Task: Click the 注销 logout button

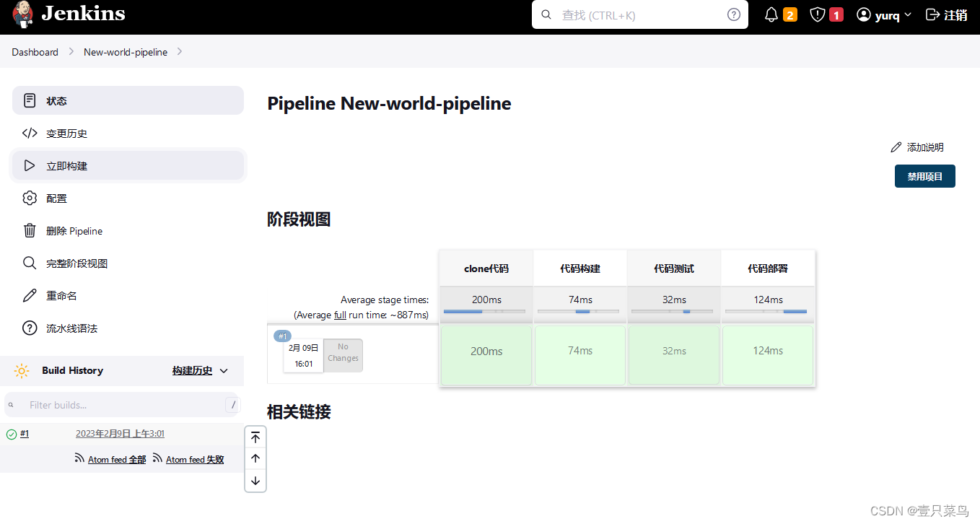Action: coord(947,14)
